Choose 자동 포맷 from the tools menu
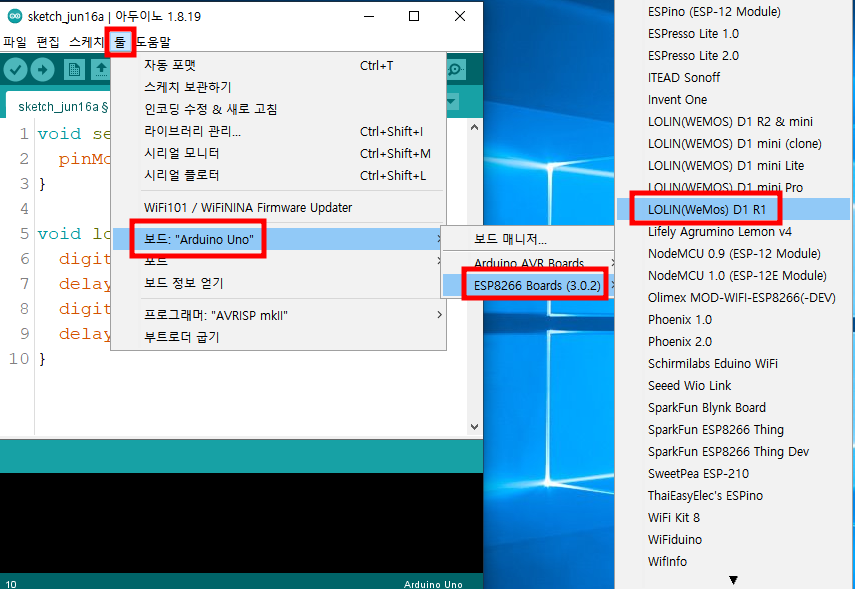 click(x=279, y=65)
